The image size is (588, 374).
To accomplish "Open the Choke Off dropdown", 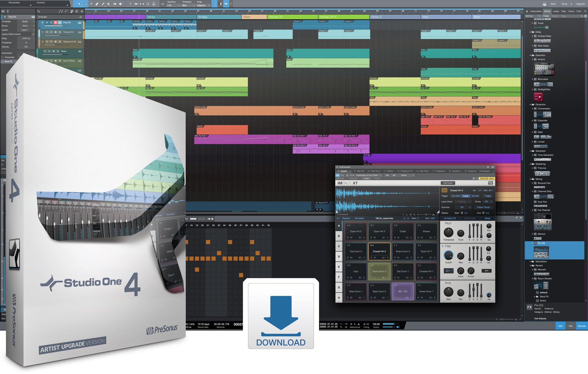I will tap(488, 202).
